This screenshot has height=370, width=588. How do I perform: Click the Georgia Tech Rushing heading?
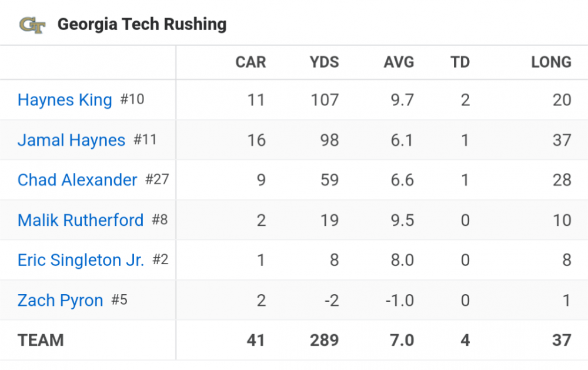(x=142, y=25)
